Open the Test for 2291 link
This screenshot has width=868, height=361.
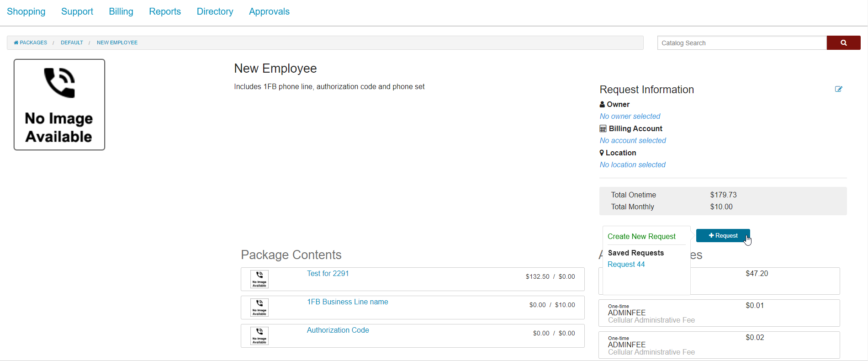328,273
